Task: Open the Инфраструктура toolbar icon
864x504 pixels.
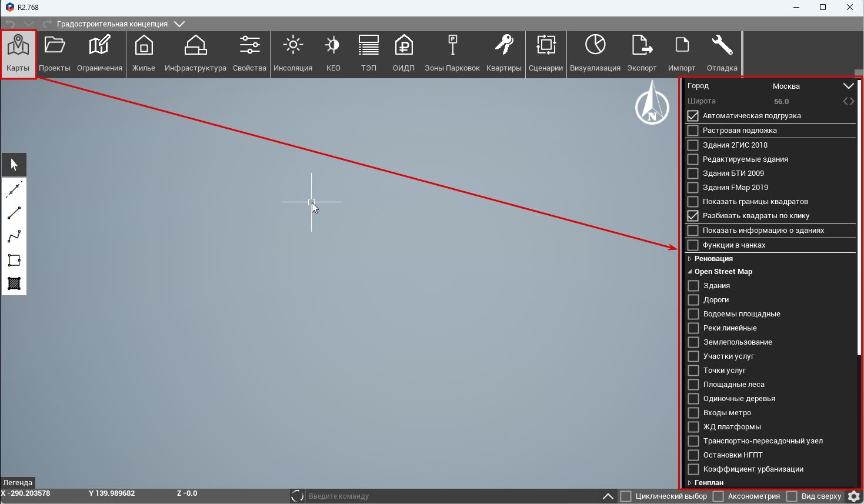Action: (x=195, y=45)
